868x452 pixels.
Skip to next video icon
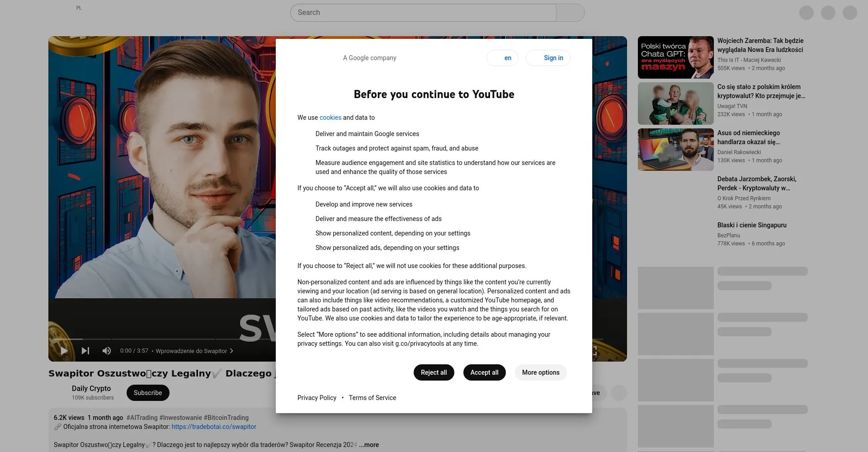click(85, 351)
